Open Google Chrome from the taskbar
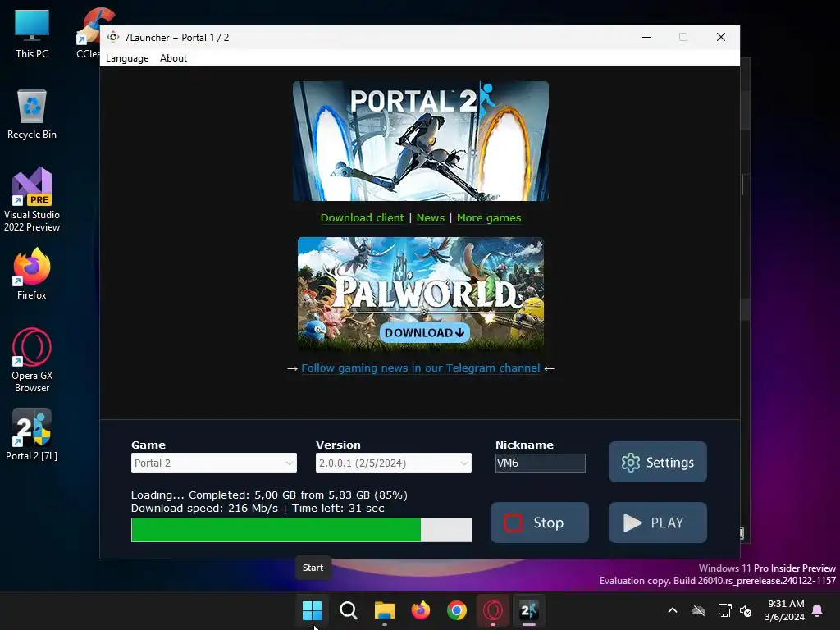840x630 pixels. [456, 610]
